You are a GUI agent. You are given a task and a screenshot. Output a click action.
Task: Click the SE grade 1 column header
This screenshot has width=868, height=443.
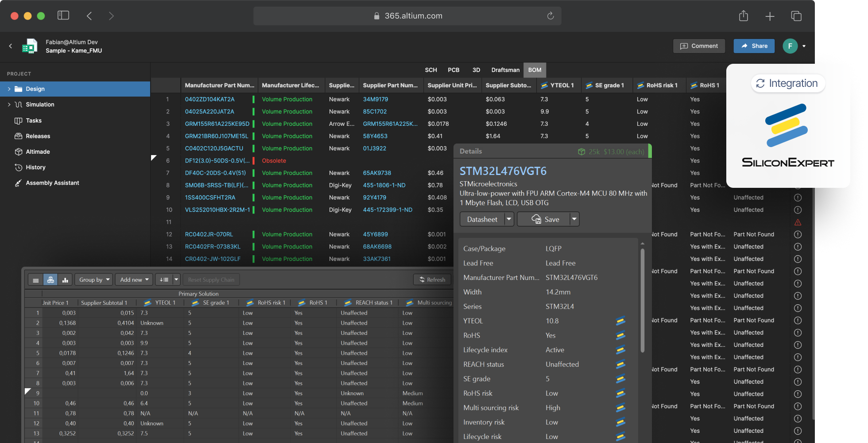click(607, 85)
